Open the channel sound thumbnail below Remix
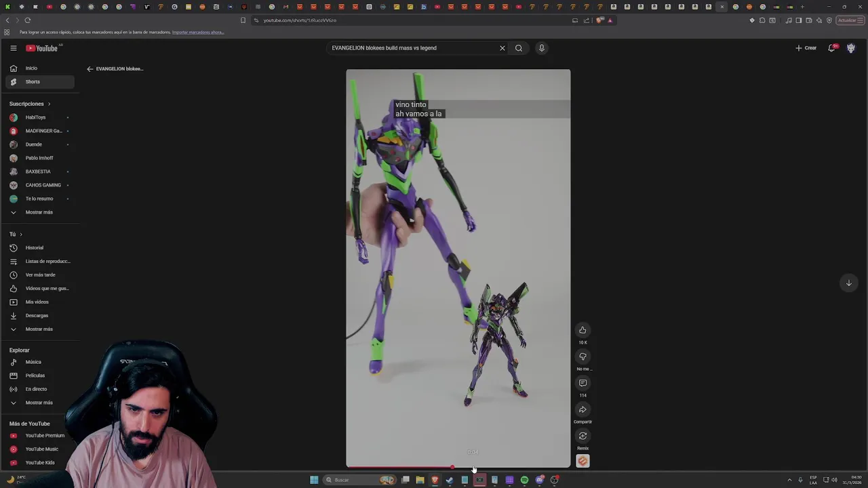Viewport: 868px width, 488px height. (x=583, y=461)
